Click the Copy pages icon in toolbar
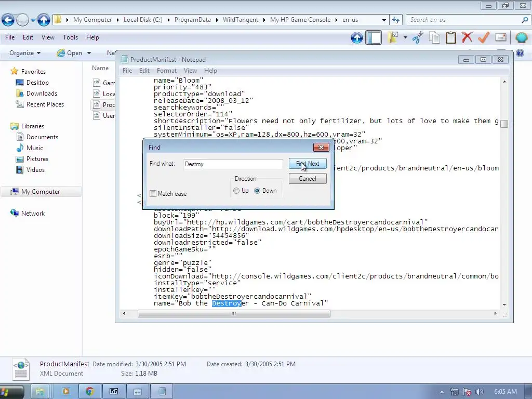The height and width of the screenshot is (399, 532). tap(434, 37)
